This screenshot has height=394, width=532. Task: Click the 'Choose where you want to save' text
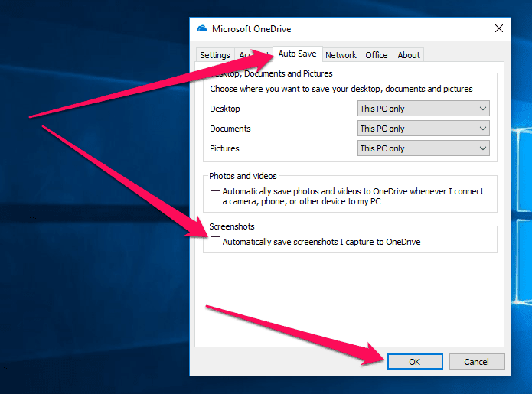click(341, 89)
